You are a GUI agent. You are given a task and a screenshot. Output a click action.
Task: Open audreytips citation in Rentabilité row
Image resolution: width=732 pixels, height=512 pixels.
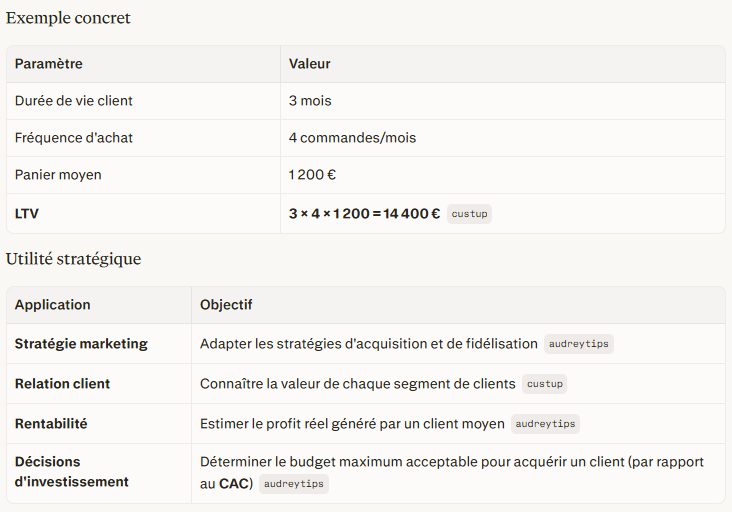545,424
